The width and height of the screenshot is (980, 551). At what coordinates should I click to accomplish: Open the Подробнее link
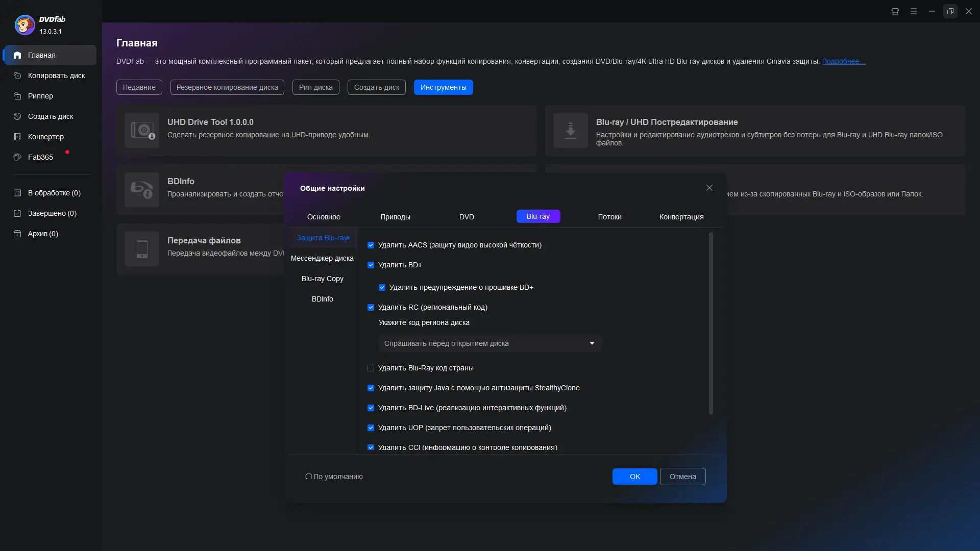tap(843, 61)
